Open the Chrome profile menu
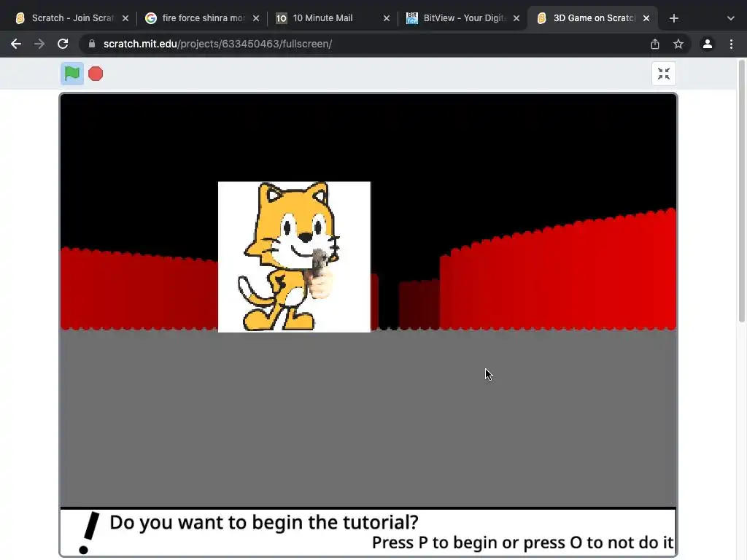 [708, 44]
